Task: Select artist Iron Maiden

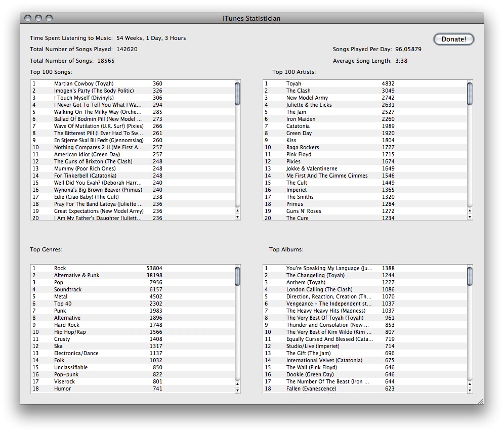Action: coord(365,119)
